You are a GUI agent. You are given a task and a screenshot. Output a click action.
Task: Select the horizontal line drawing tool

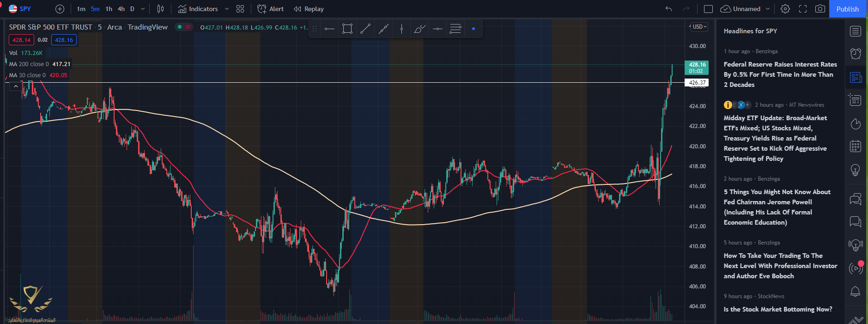329,29
